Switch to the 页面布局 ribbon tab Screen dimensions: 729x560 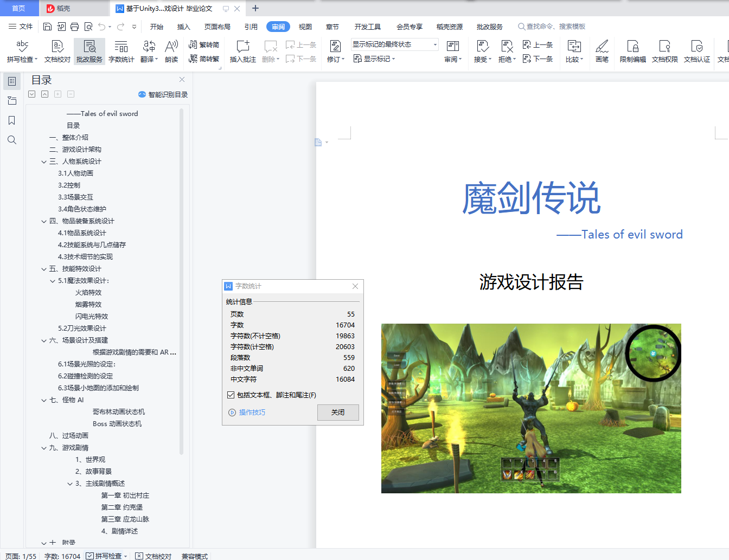tap(218, 27)
